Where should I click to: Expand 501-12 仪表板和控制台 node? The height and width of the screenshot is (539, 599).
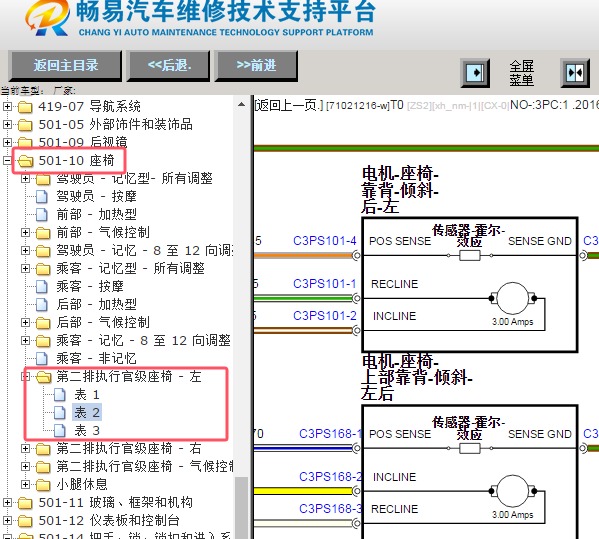click(x=7, y=520)
